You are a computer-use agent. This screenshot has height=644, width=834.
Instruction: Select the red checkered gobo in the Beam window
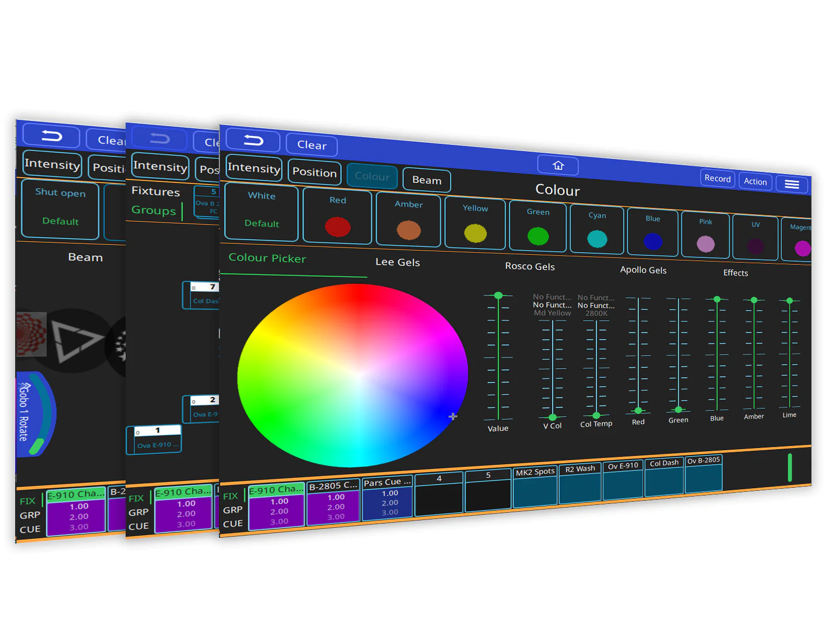coord(31,334)
